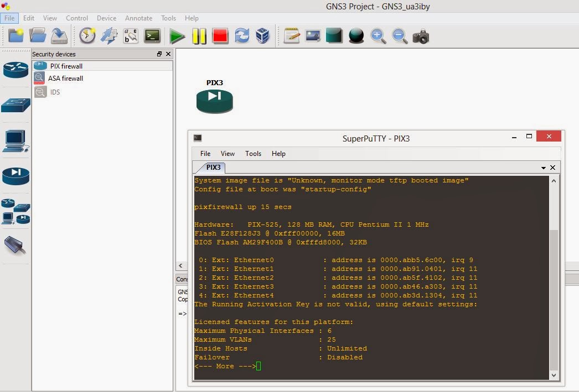This screenshot has height=392, width=579.
Task: Stop all devices with red square
Action: coord(220,36)
